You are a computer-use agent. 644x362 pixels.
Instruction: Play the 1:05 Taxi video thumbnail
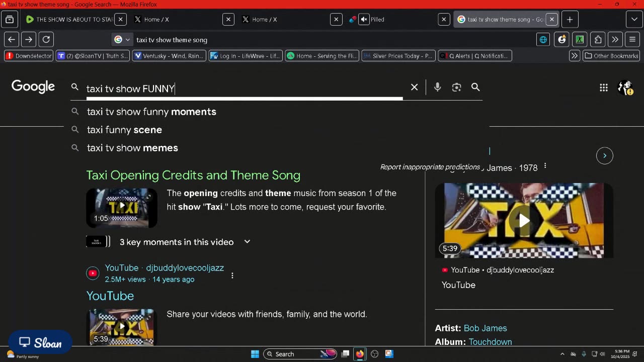(x=122, y=208)
